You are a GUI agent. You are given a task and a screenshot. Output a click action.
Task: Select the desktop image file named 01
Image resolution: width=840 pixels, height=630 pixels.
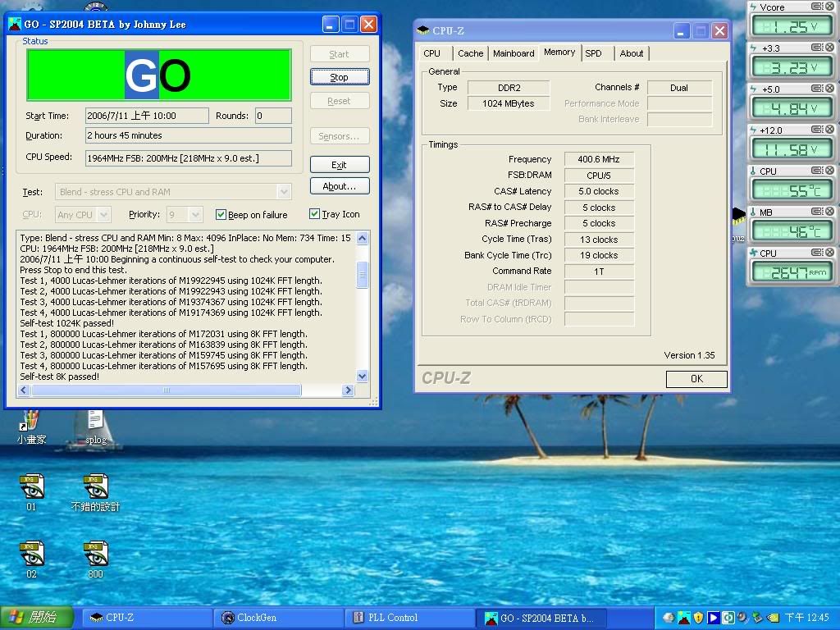tap(32, 493)
